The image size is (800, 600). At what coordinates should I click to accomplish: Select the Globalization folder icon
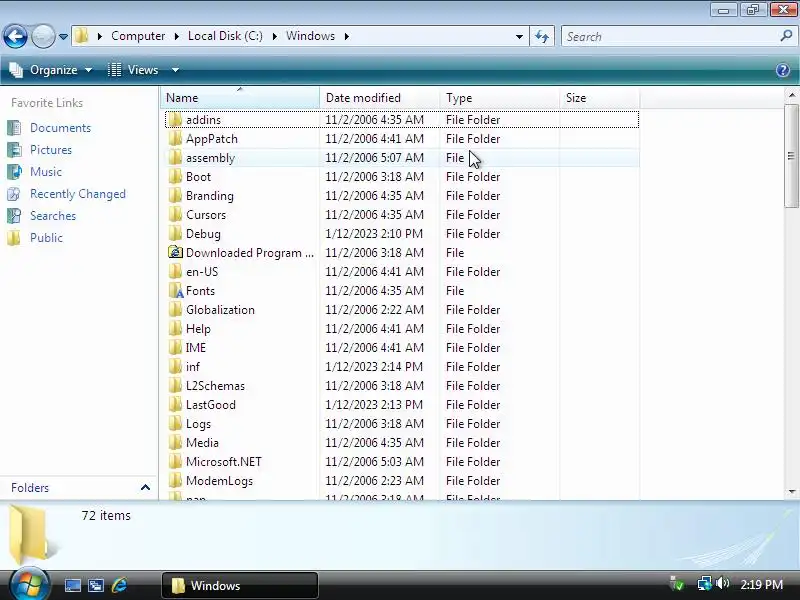(175, 310)
